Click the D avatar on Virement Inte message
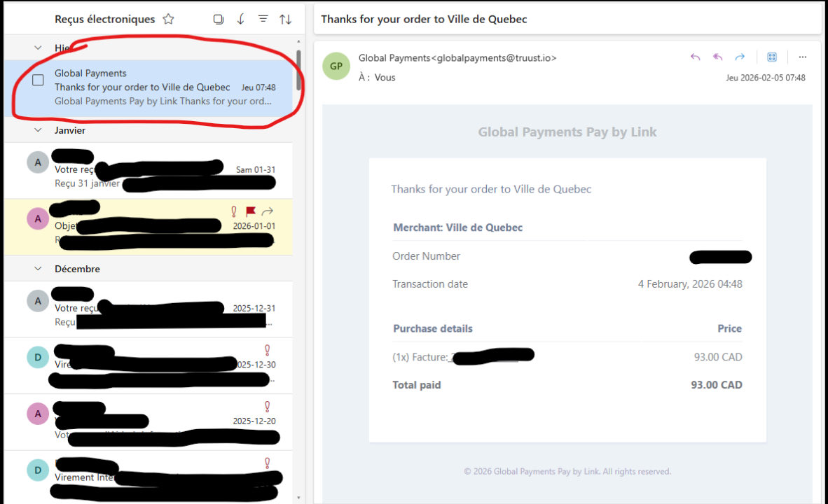This screenshot has height=504, width=828. coord(38,470)
